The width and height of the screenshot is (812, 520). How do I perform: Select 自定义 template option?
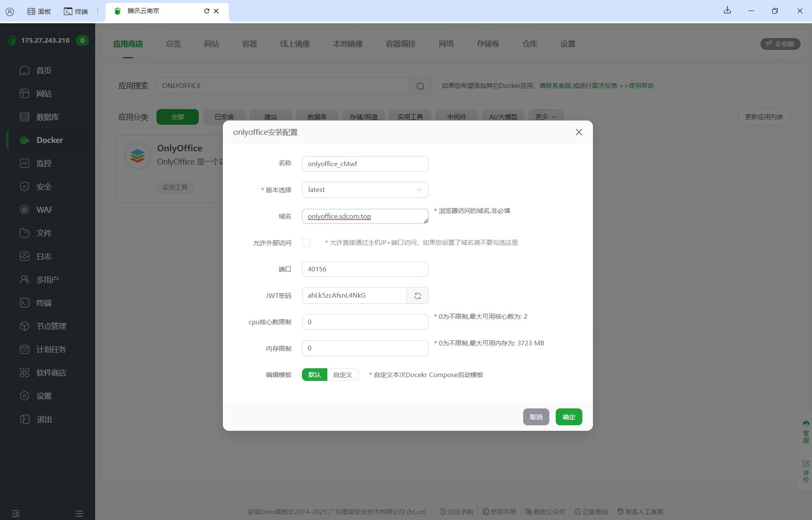tap(343, 375)
